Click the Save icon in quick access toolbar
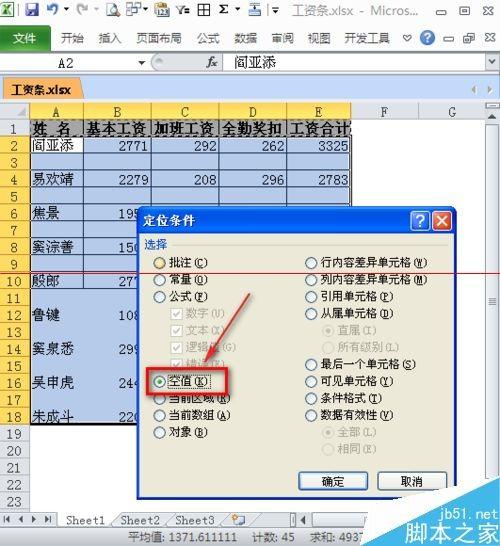 coord(32,10)
